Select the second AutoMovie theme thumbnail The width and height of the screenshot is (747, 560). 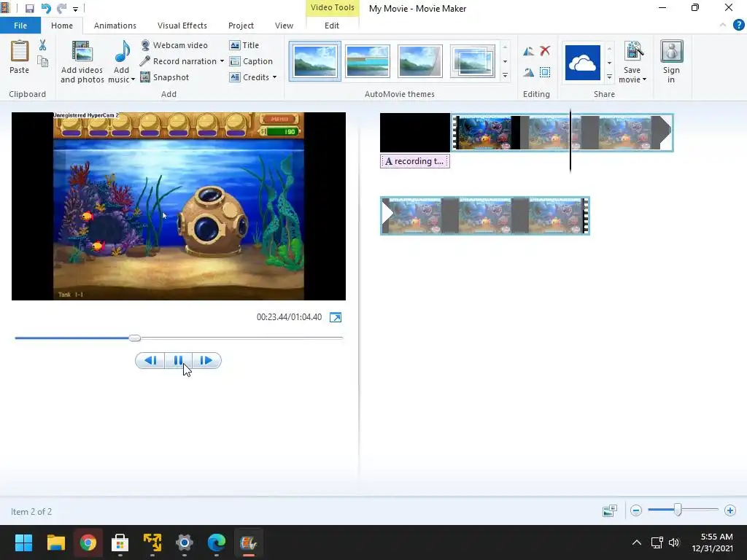pos(368,61)
